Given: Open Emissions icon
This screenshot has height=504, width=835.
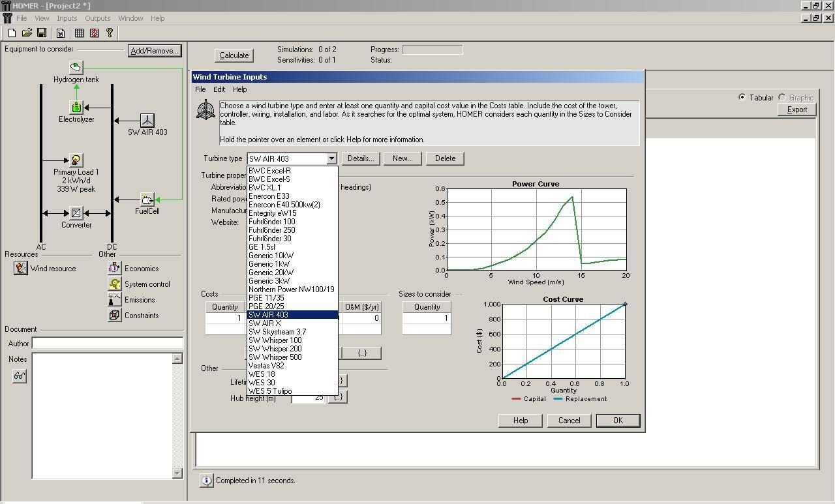Looking at the screenshot, I should click(x=114, y=299).
